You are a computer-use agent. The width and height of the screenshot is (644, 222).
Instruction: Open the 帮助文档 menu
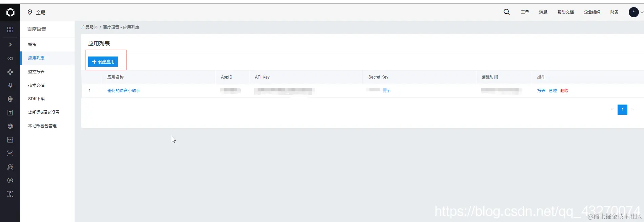click(565, 12)
